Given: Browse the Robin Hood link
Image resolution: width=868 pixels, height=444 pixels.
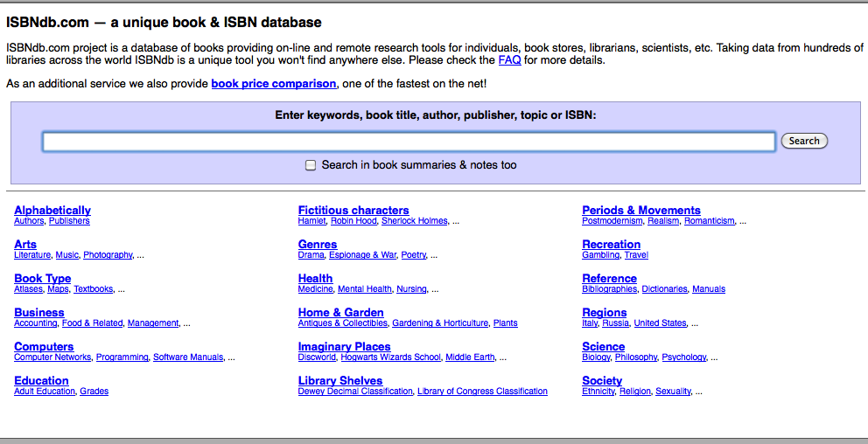Looking at the screenshot, I should click(353, 220).
